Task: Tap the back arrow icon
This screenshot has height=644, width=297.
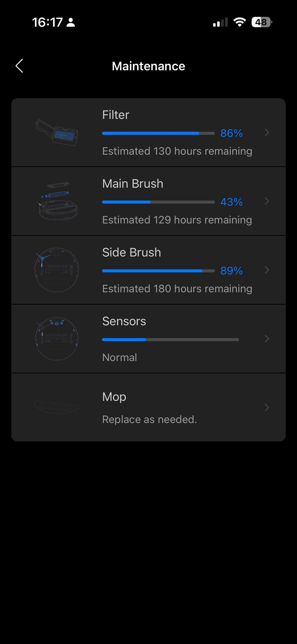Action: click(x=19, y=66)
